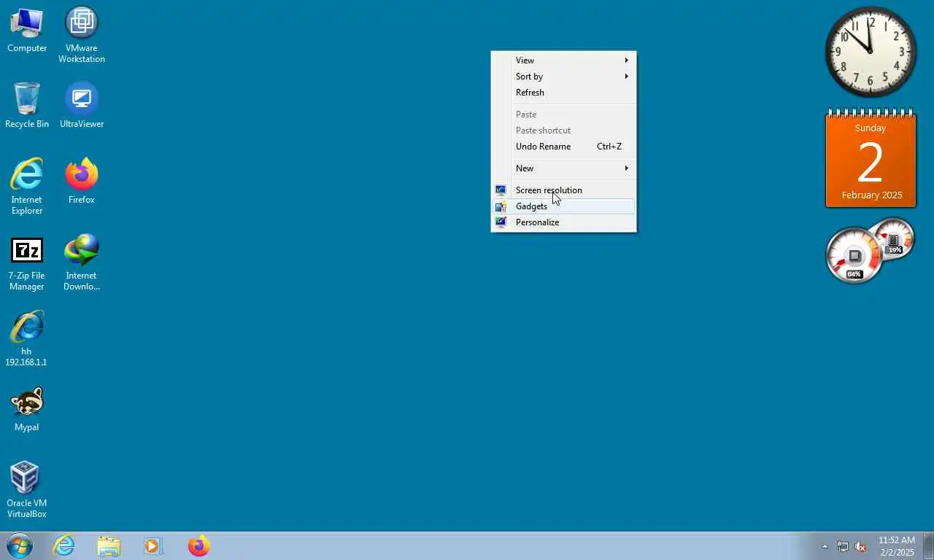Select the Mypal raccoon icon
The image size is (934, 560).
(x=27, y=409)
